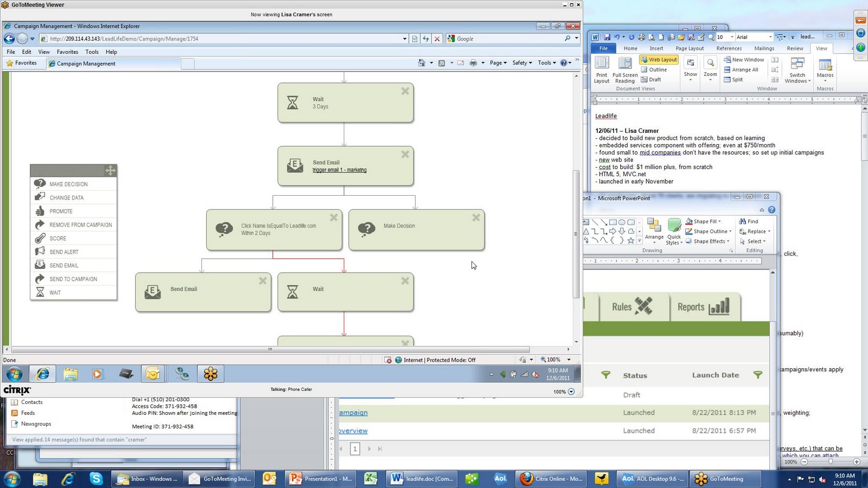Screen dimensions: 868x488
Task: Switch Word to Draft view
Action: click(651, 79)
